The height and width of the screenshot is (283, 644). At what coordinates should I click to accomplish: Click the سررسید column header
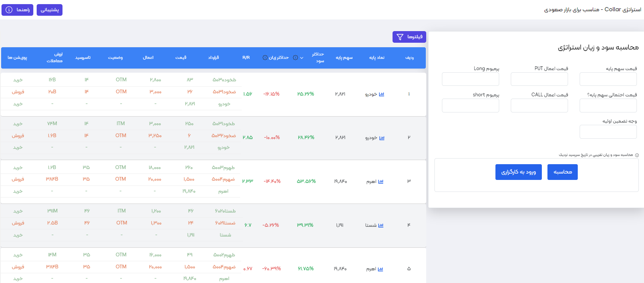tap(83, 58)
